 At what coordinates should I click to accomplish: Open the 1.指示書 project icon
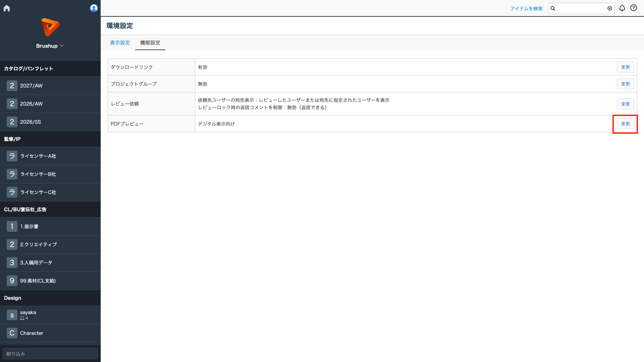click(x=12, y=226)
